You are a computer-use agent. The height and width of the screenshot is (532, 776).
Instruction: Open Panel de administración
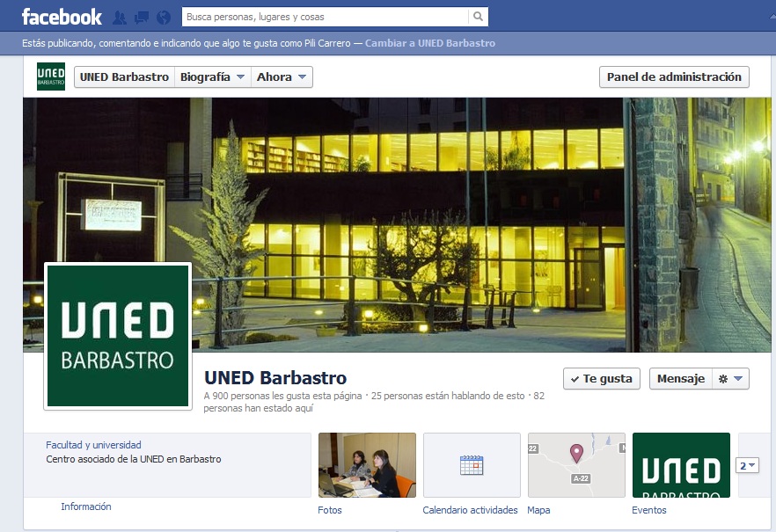674,77
